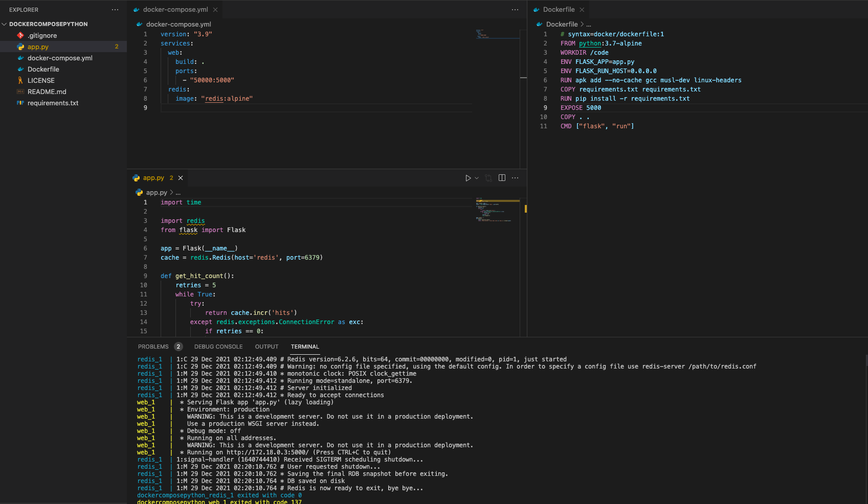
Task: Click the app.py editor minimap
Action: point(496,210)
